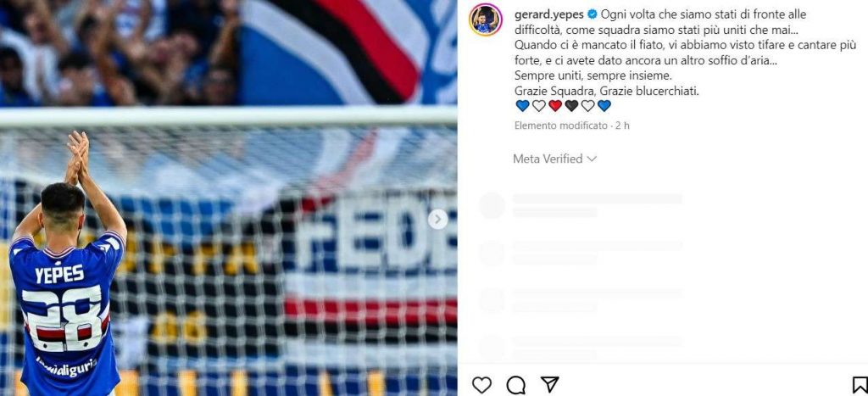Visit the gerard.yepes username link
This screenshot has height=396, width=868.
(x=548, y=14)
